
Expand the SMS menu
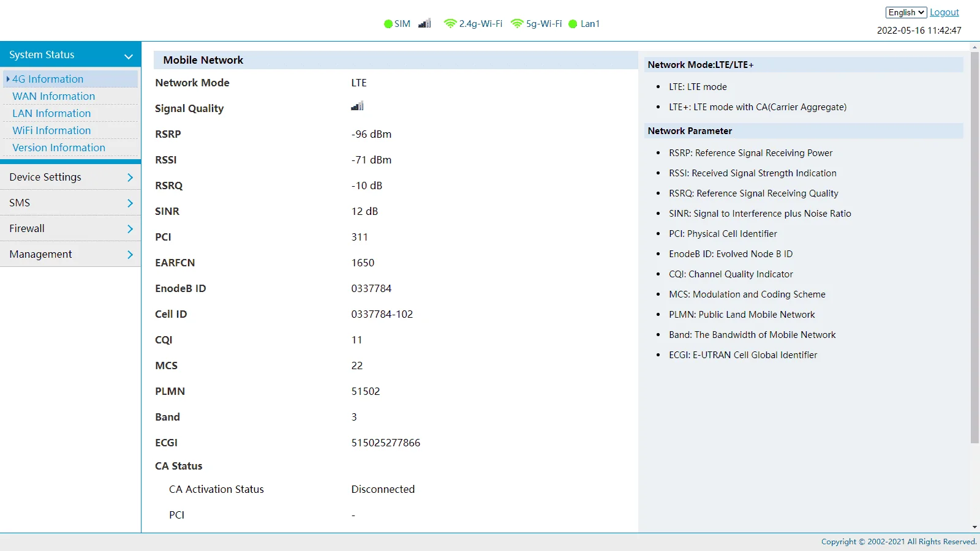point(70,203)
